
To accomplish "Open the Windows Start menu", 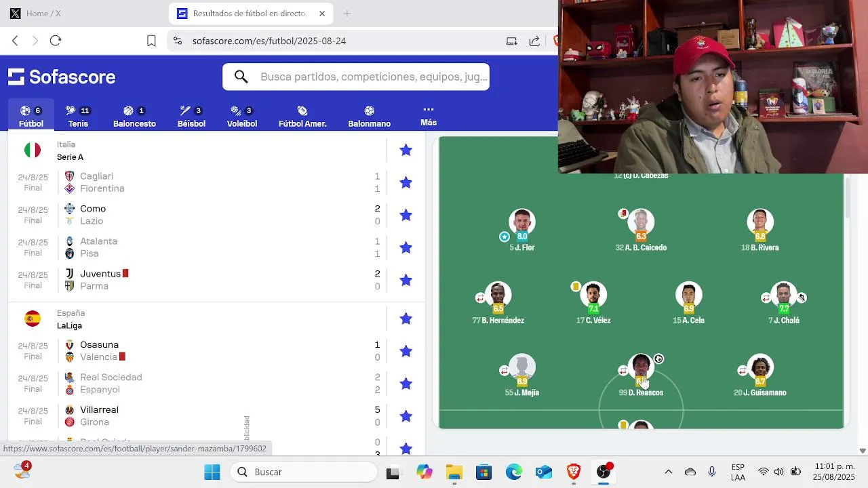I will tap(212, 472).
